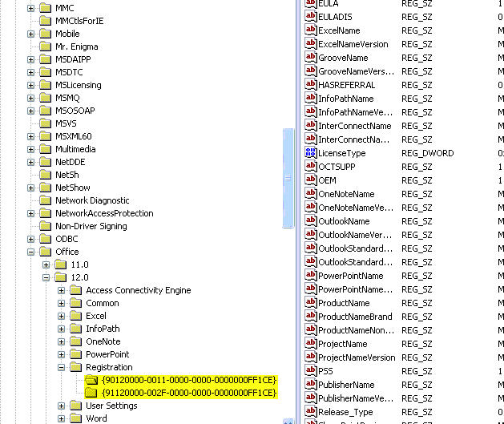The width and height of the screenshot is (504, 424).
Task: Expand the Multimedia key
Action: point(31,149)
